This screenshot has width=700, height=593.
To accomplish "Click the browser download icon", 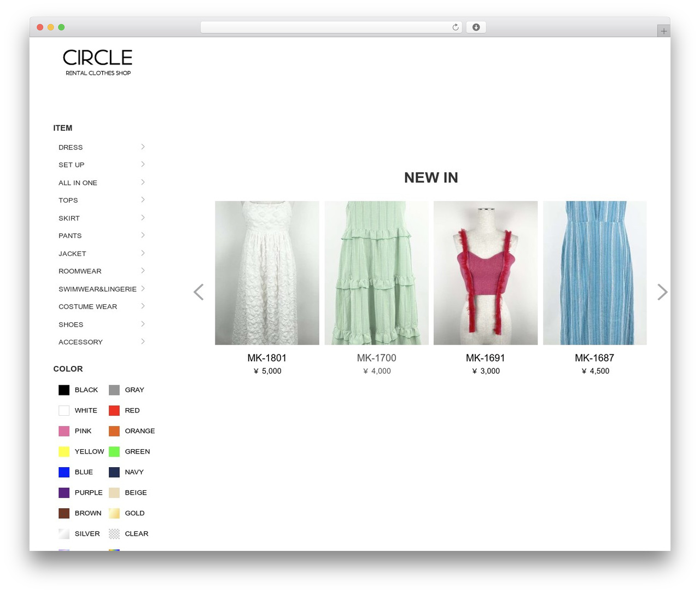I will [476, 27].
